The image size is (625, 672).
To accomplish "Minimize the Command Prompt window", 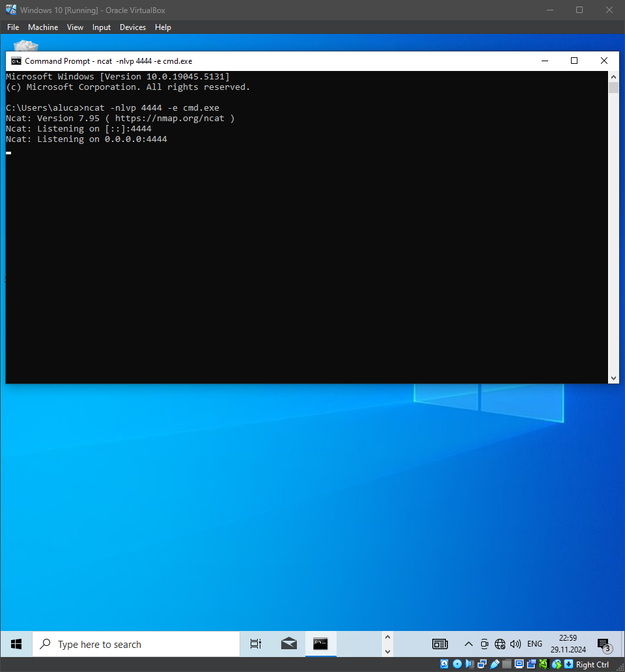I will point(545,61).
